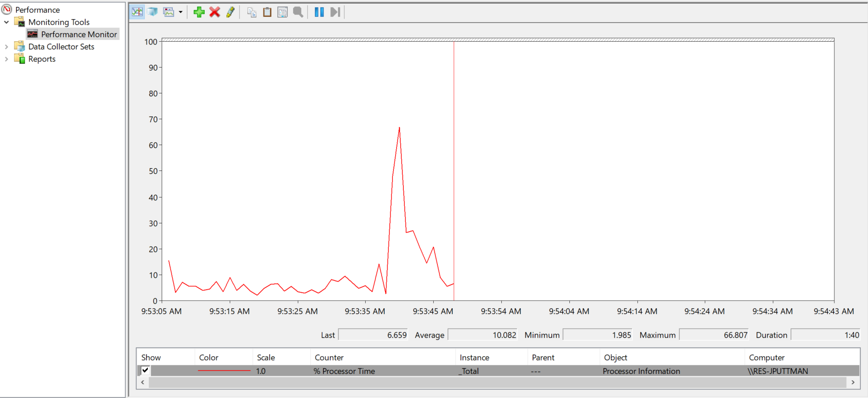Freeze the display with pause button
The image size is (868, 398).
tap(319, 12)
